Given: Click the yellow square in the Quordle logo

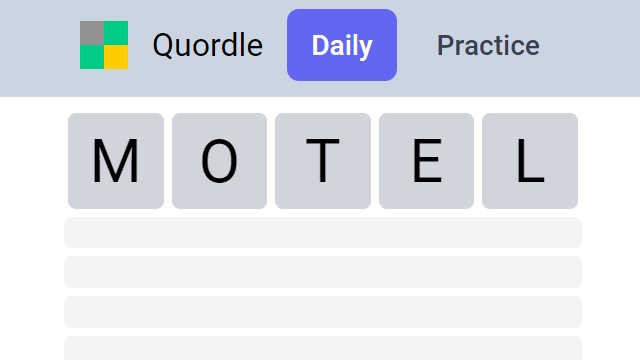Looking at the screenshot, I should pyautogui.click(x=116, y=57).
